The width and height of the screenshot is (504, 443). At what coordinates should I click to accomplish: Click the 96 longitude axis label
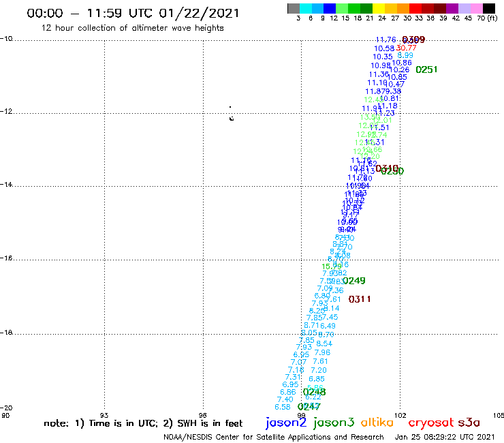point(203,415)
